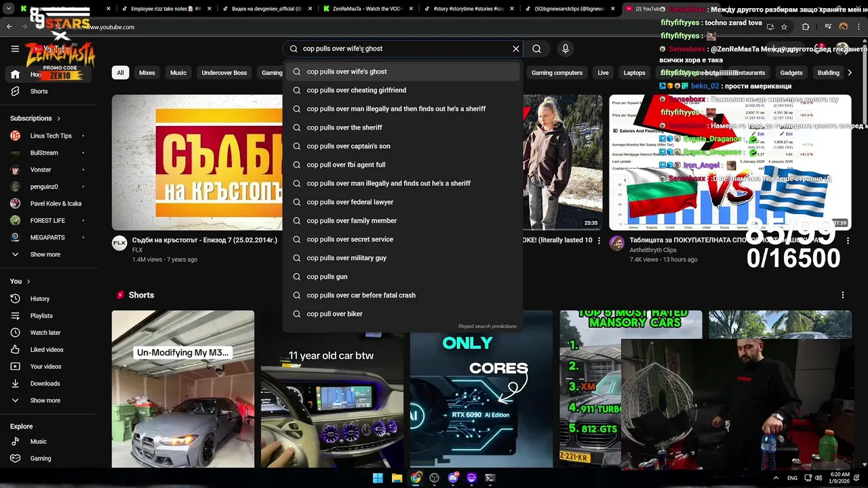Open the MEGAPARTS subscription channel

(47, 237)
